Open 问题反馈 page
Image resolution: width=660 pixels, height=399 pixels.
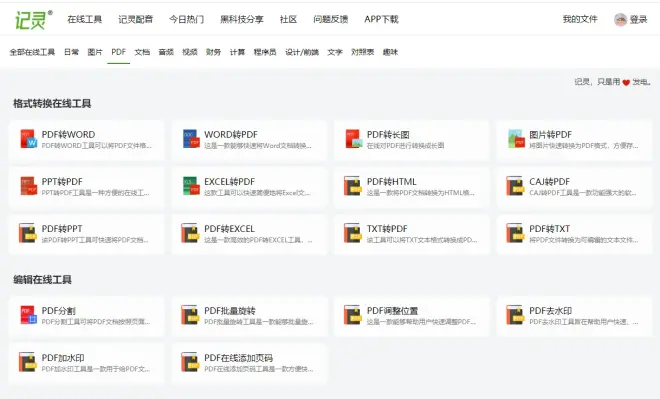tap(330, 19)
